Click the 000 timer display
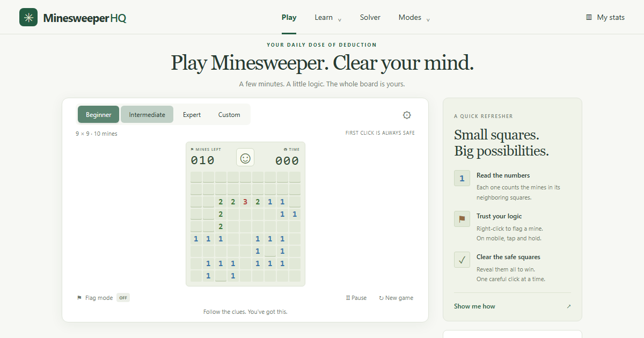 point(287,160)
